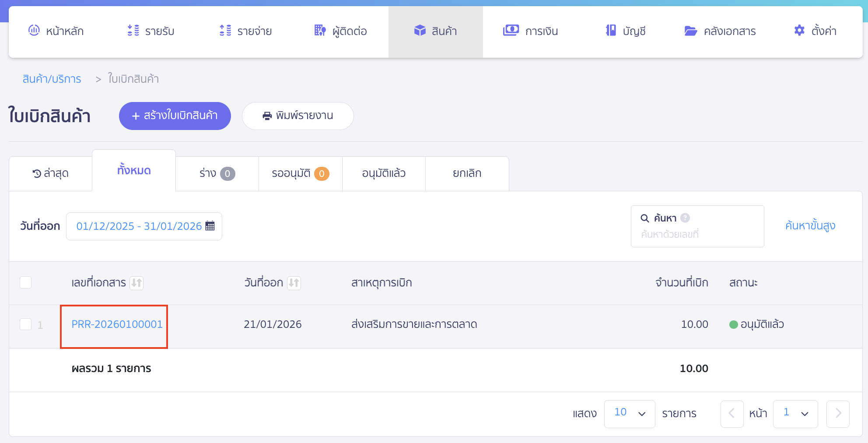Open ตั้งค่า settings gear icon
Screen dimensions: 868x443
point(799,31)
